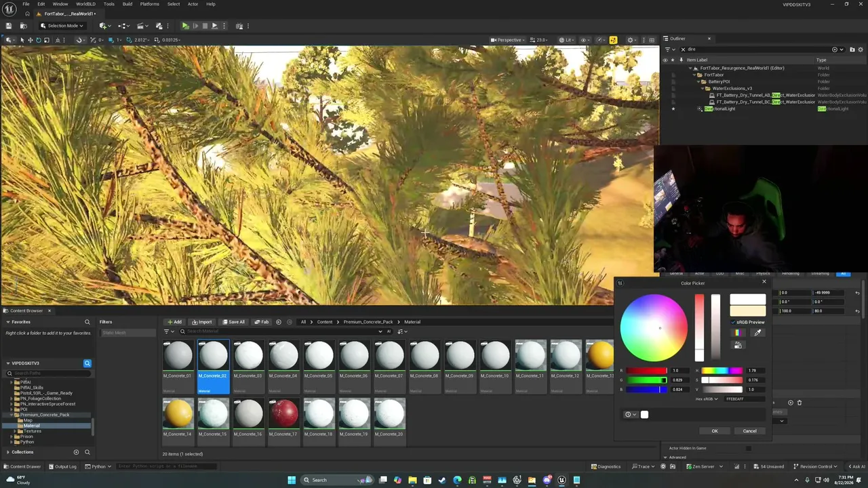This screenshot has width=868, height=488.
Task: Toggle the sRGB Preview checkbox
Action: (x=733, y=323)
